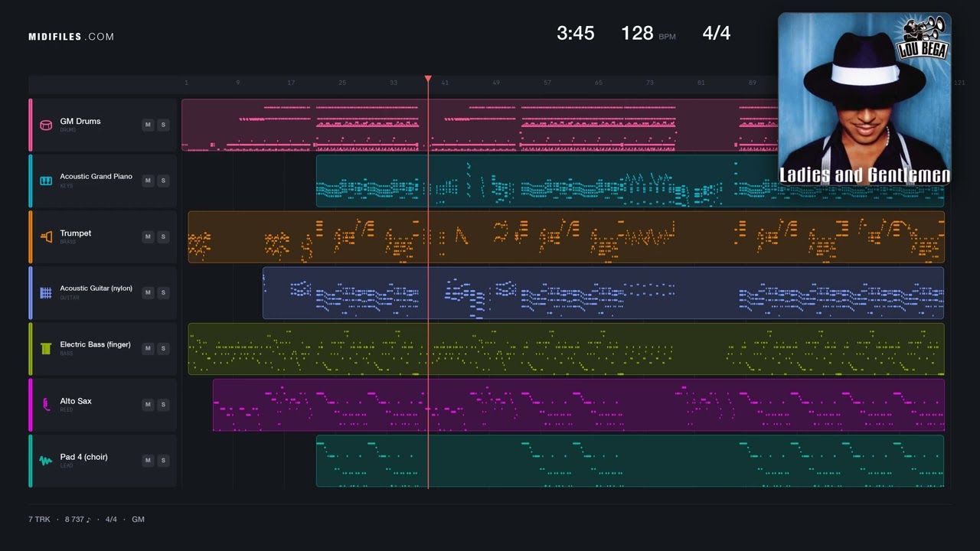This screenshot has height=551, width=980.
Task: Click the purple Alto Sax note clip
Action: (x=578, y=405)
